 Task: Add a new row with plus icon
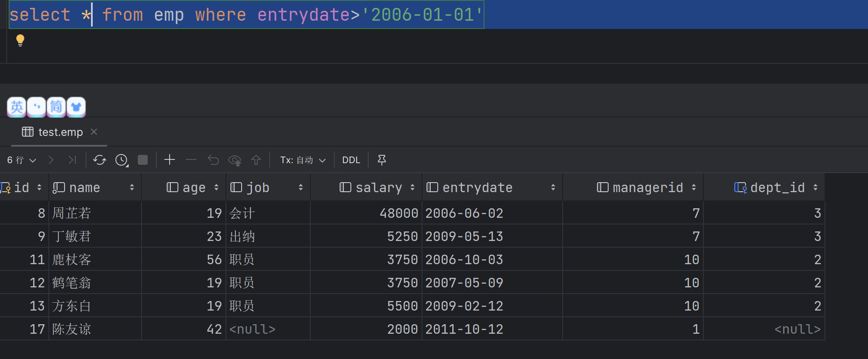click(x=170, y=159)
